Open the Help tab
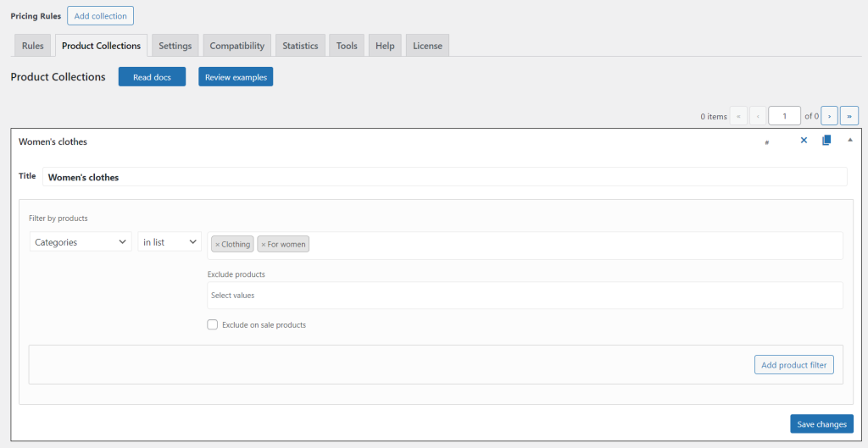This screenshot has height=448, width=868. pyautogui.click(x=385, y=46)
